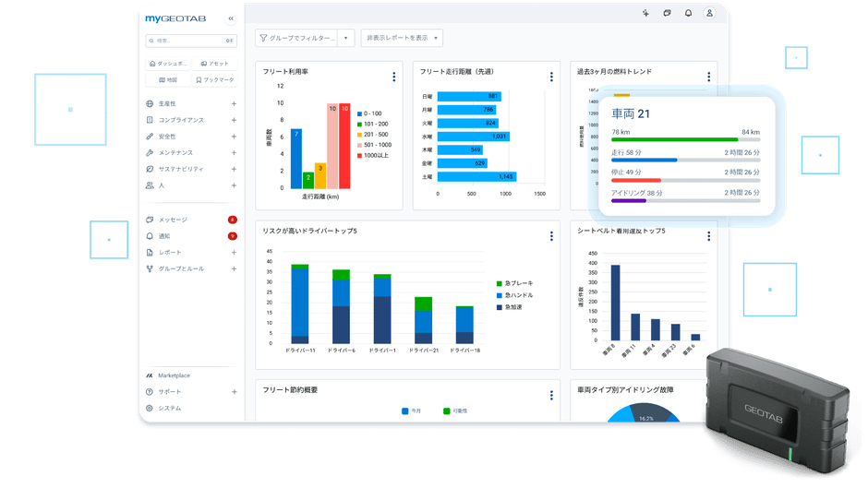Screen dimensions: 868x488
Task: Click the コンプライアンス sidebar icon
Action: coord(150,120)
